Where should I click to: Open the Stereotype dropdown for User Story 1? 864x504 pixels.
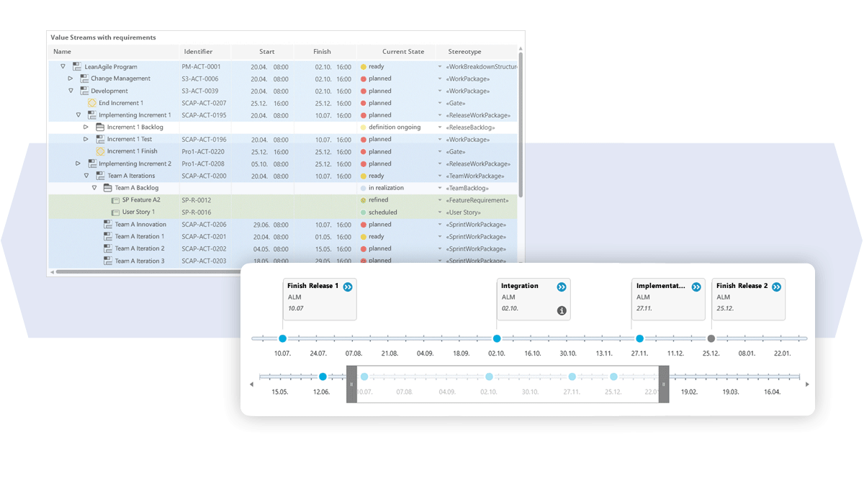click(440, 212)
